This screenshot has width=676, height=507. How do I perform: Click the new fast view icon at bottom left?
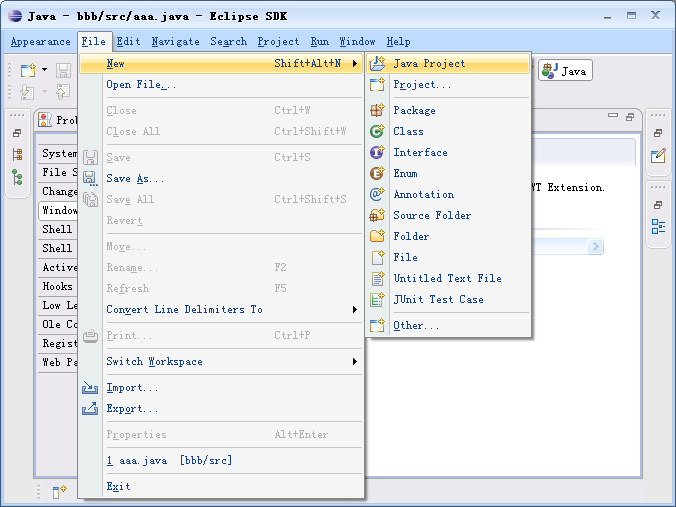click(x=59, y=491)
